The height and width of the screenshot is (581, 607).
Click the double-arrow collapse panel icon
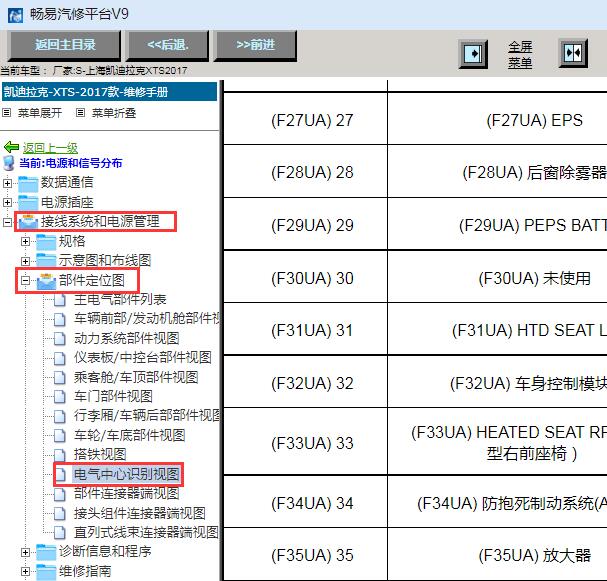click(573, 53)
